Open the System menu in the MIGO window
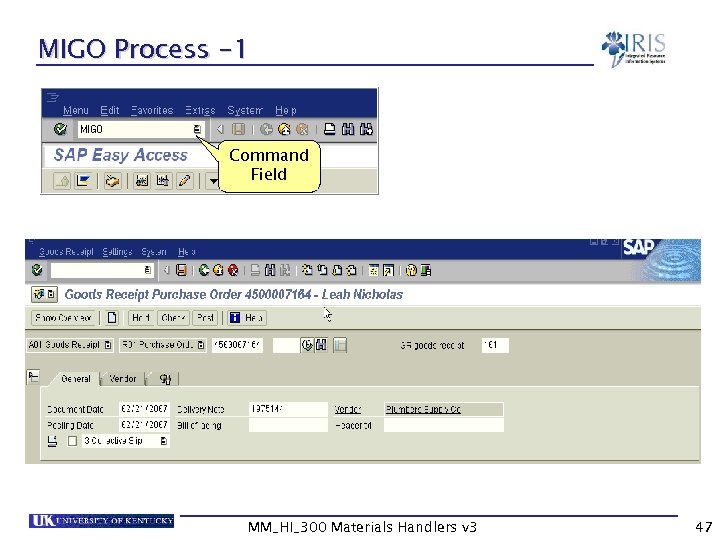Viewport: 720px width, 540px height. (154, 252)
